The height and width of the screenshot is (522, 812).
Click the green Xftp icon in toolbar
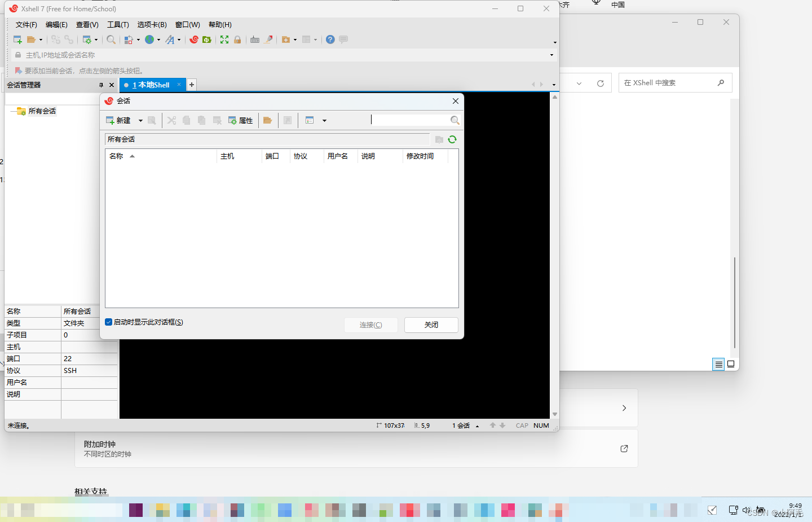pos(207,40)
